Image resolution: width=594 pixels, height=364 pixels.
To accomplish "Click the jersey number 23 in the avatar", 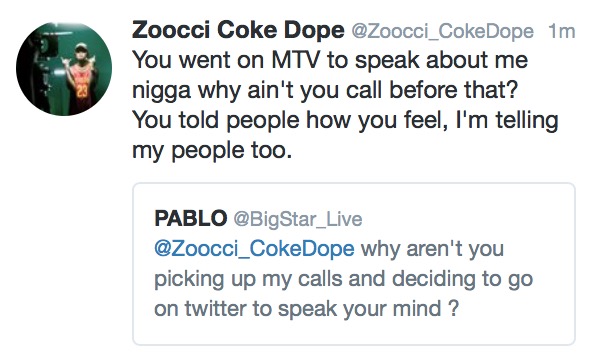I will [82, 91].
